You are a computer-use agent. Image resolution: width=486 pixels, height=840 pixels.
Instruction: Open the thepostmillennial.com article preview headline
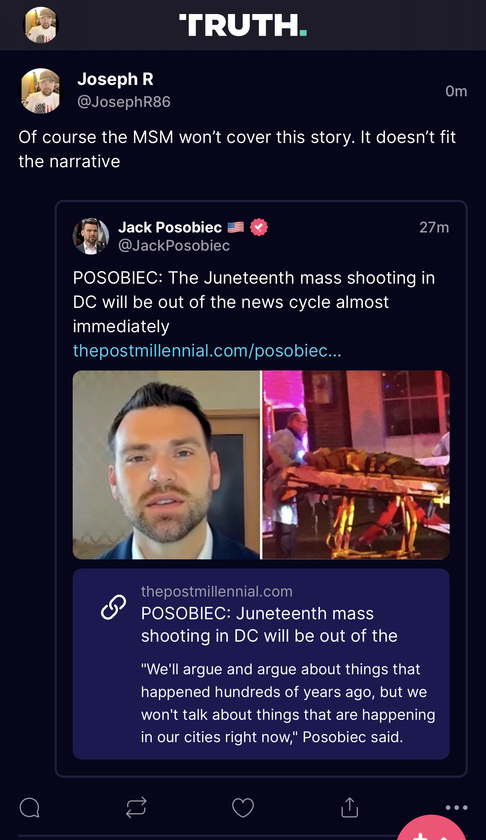click(269, 625)
